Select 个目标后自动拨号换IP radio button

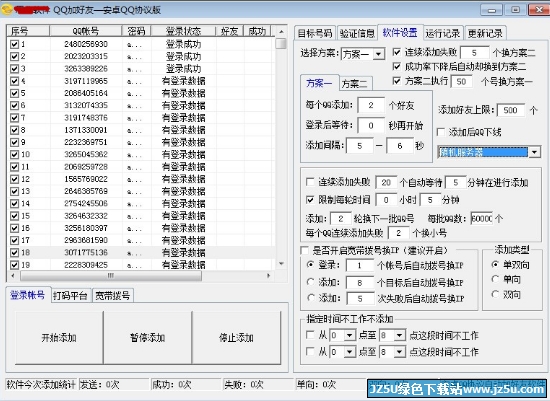[310, 282]
